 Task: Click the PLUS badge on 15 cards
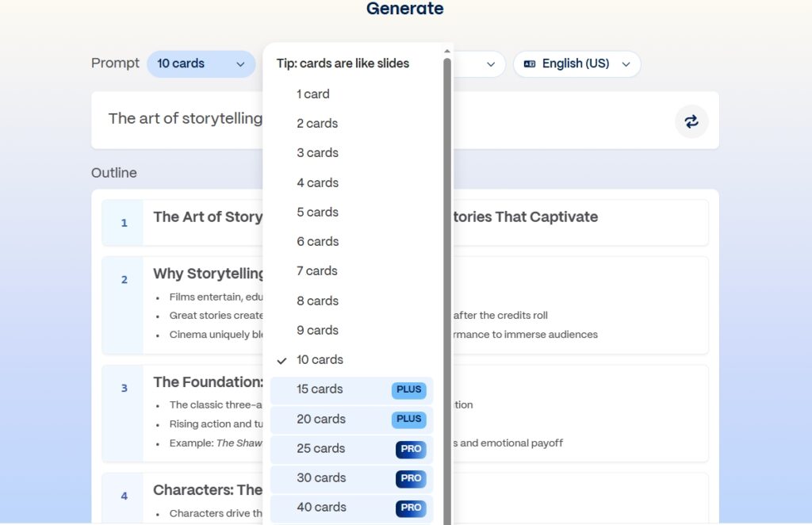(408, 389)
